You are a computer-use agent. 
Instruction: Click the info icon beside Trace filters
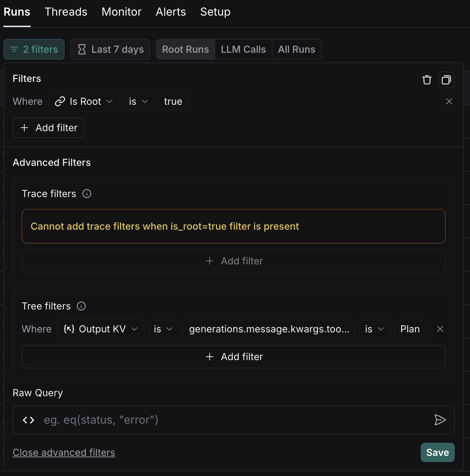pyautogui.click(x=87, y=194)
